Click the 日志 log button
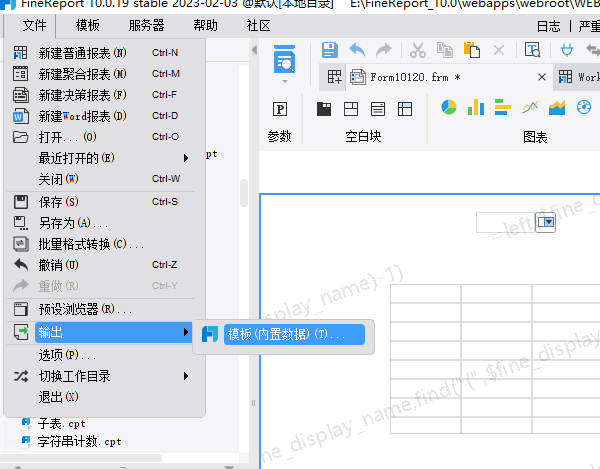This screenshot has height=469, width=600. pyautogui.click(x=549, y=26)
